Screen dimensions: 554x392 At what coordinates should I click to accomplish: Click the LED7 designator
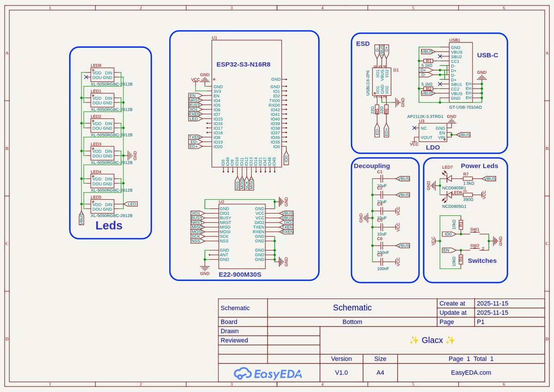[x=447, y=167]
